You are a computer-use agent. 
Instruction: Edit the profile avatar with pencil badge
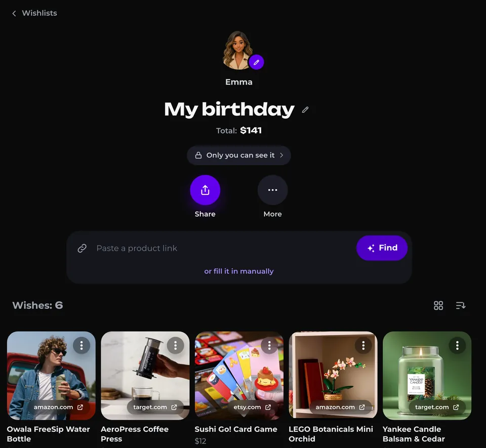(x=256, y=62)
